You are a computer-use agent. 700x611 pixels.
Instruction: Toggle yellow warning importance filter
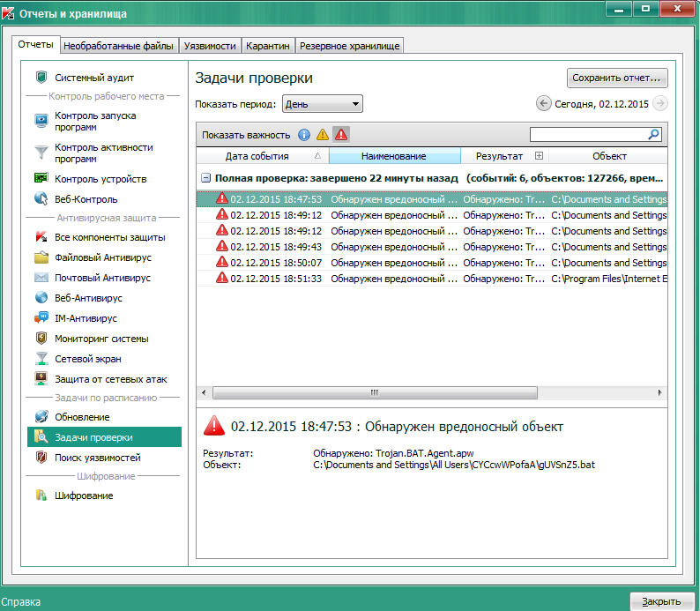pos(323,135)
